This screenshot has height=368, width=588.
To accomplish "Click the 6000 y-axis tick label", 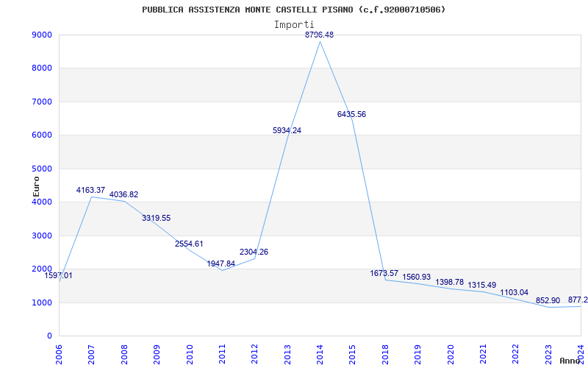I will [42, 135].
